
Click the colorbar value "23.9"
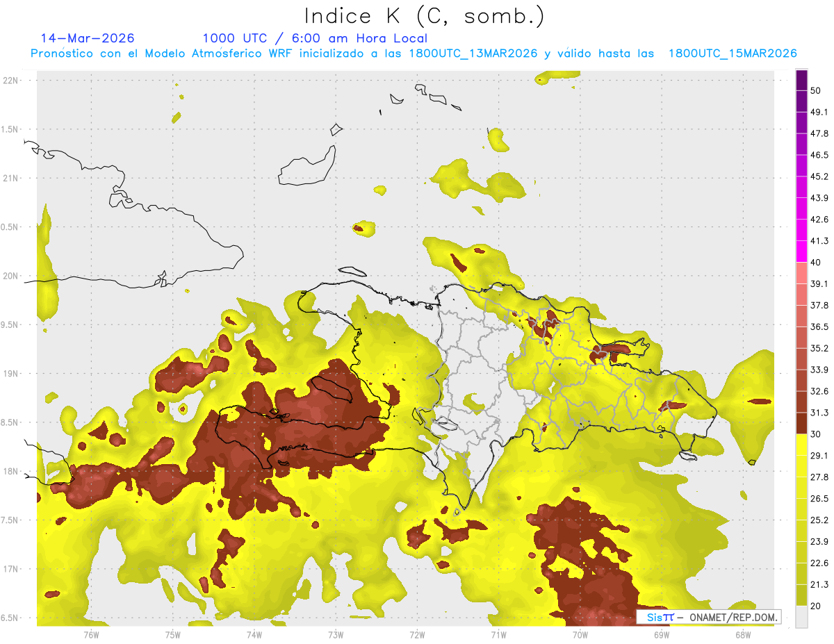(819, 541)
